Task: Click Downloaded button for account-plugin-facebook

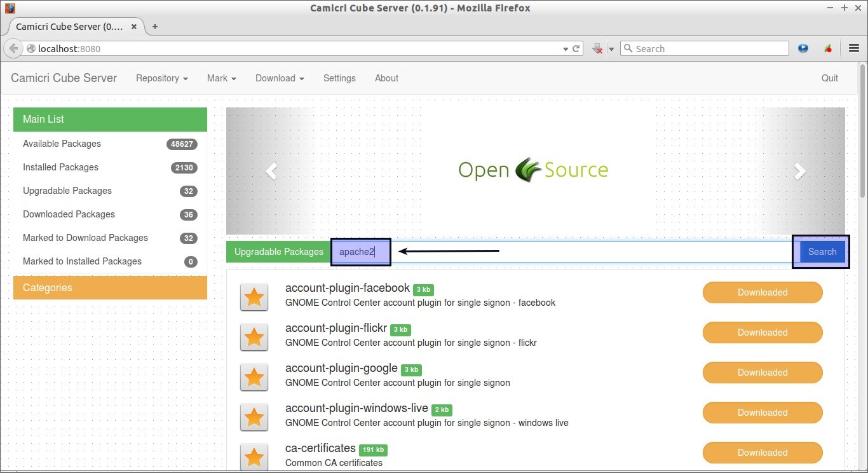Action: (x=763, y=292)
